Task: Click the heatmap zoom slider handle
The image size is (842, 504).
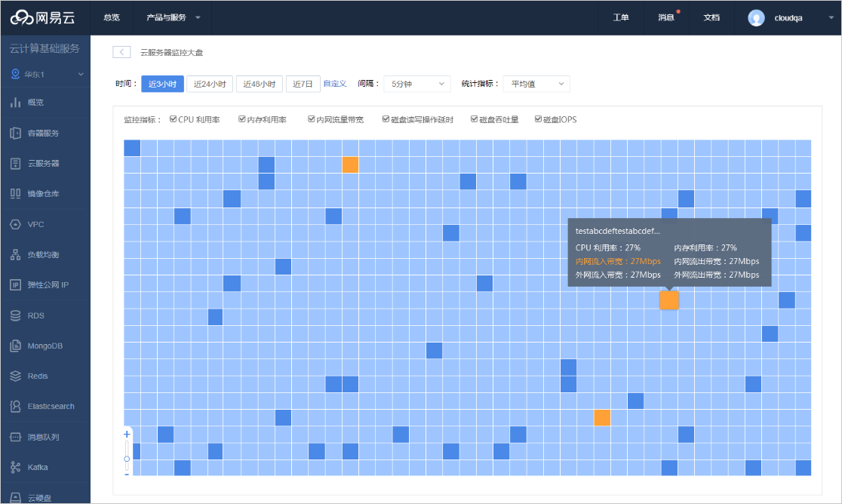Action: tap(127, 459)
